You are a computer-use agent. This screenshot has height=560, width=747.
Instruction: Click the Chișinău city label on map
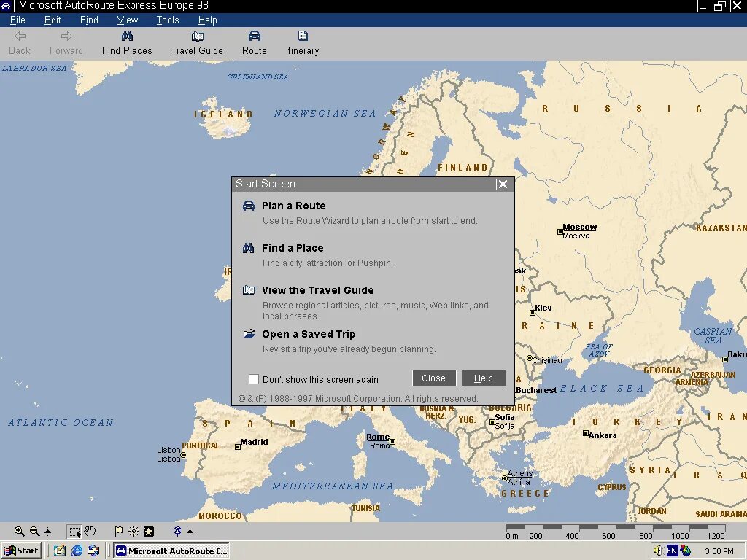[x=547, y=360]
